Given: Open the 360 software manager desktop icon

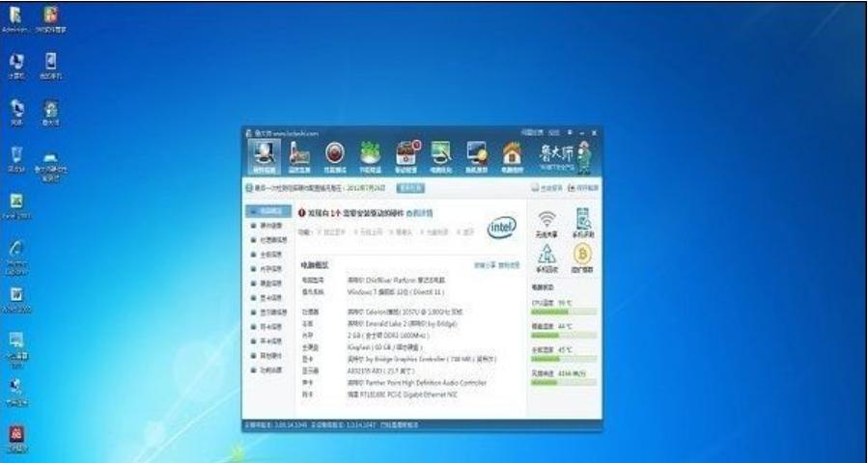Looking at the screenshot, I should coord(50,20).
